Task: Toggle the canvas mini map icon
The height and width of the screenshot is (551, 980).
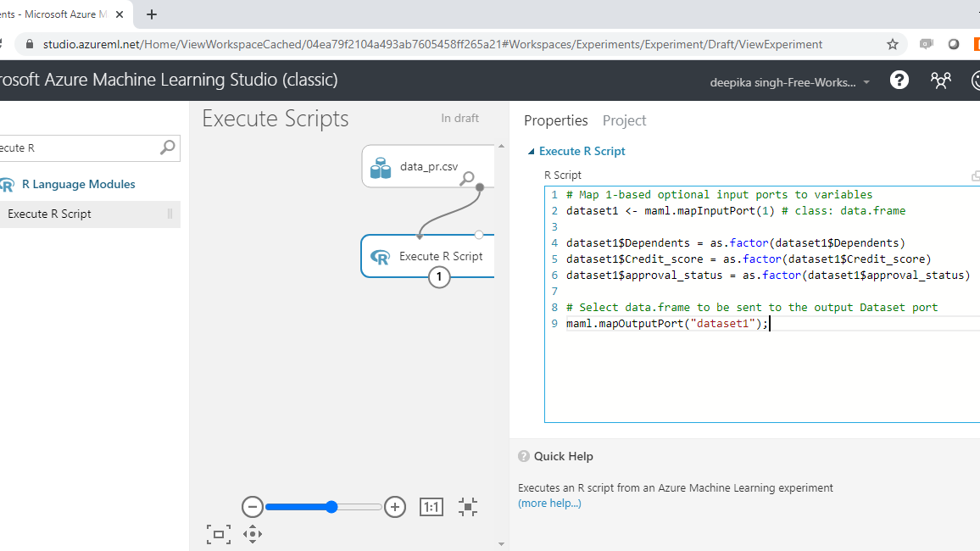Action: tap(219, 534)
